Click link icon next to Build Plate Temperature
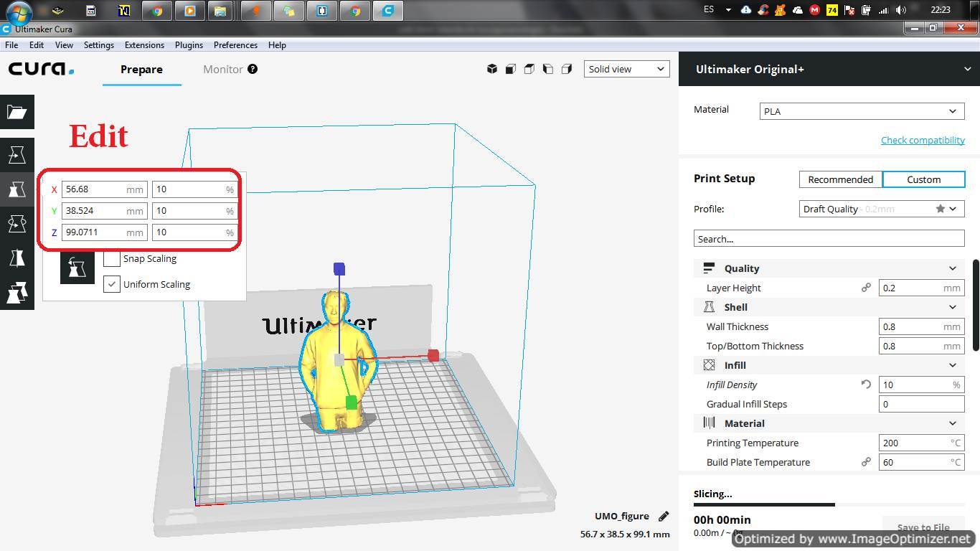980x551 pixels. click(866, 462)
